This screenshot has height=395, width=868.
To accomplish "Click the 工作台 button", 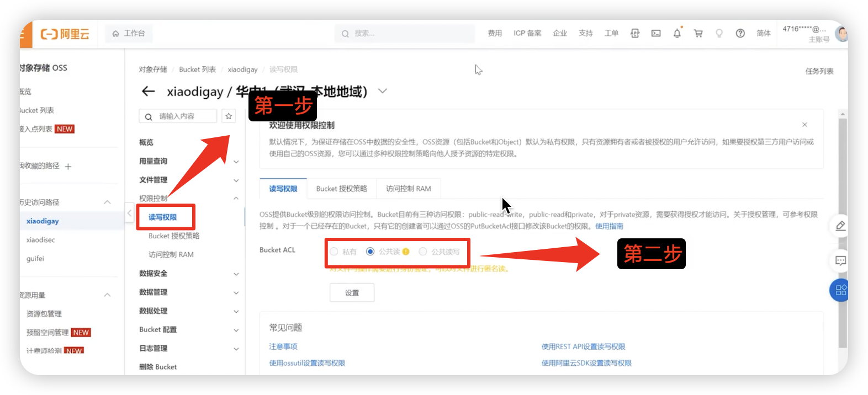I will click(x=129, y=34).
